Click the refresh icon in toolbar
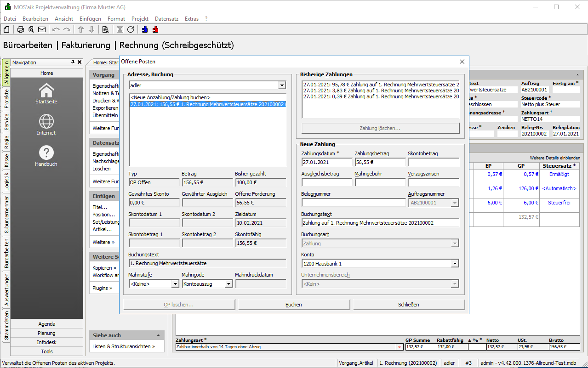Viewport: 588px width, 368px height. (x=131, y=29)
